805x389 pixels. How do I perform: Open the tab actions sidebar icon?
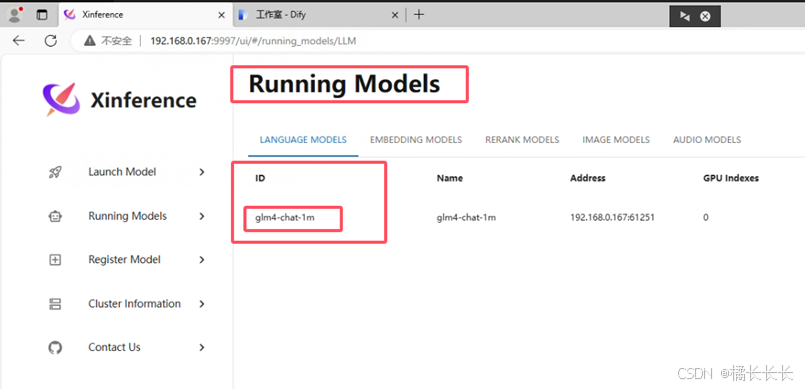click(x=42, y=15)
